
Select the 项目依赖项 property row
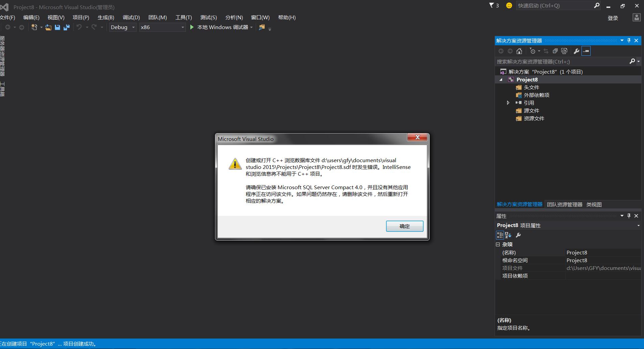point(568,276)
